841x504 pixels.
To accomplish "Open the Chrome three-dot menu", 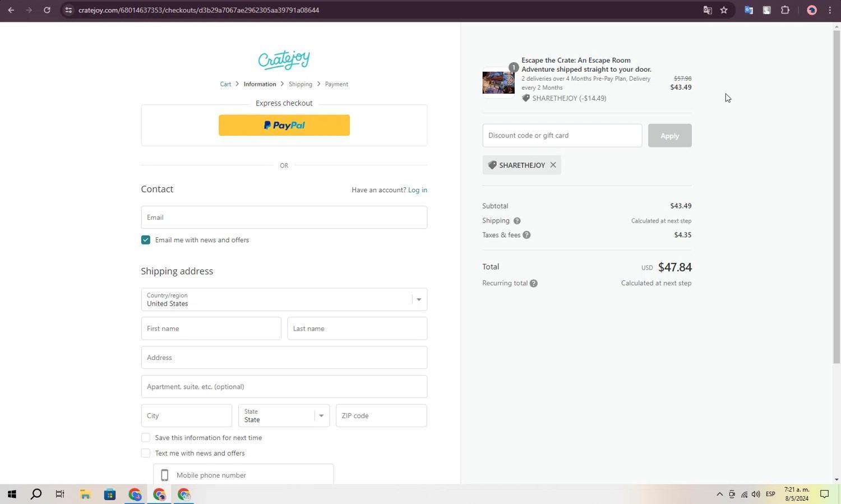I will [x=830, y=10].
